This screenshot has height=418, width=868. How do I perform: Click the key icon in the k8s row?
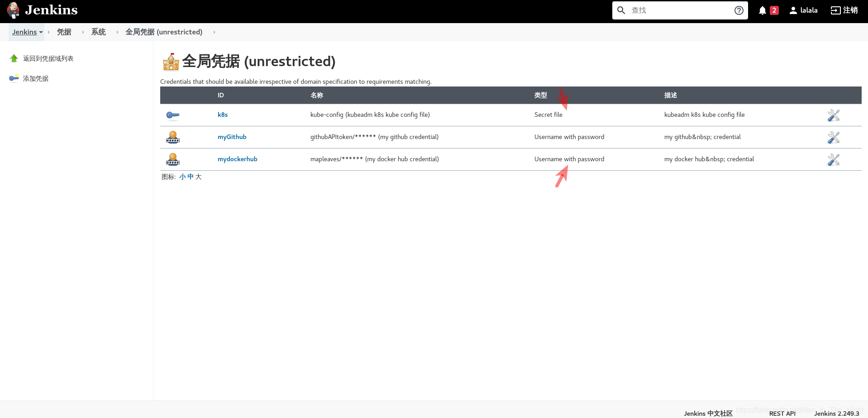click(x=172, y=115)
